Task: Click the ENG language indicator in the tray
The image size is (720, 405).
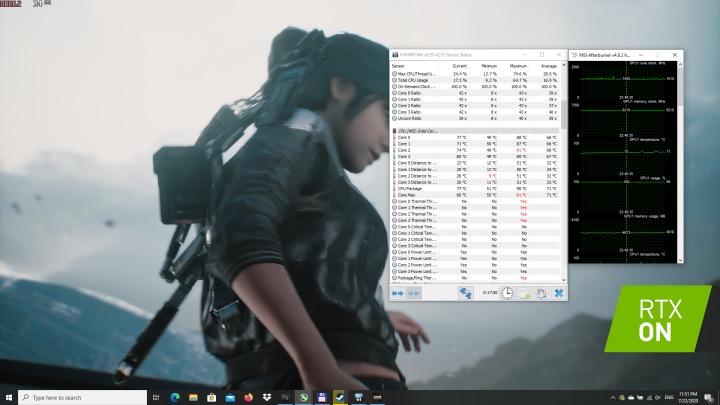Action: pyautogui.click(x=669, y=398)
